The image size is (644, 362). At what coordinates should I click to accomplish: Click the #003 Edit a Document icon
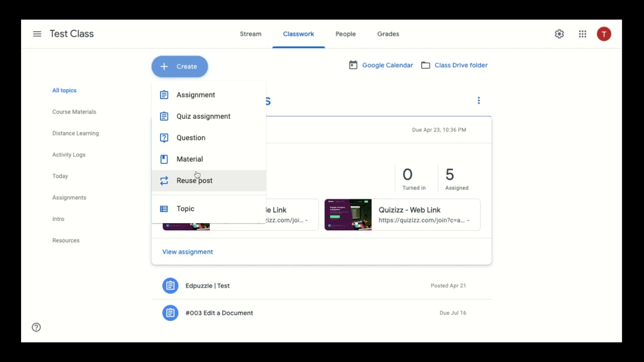point(170,313)
